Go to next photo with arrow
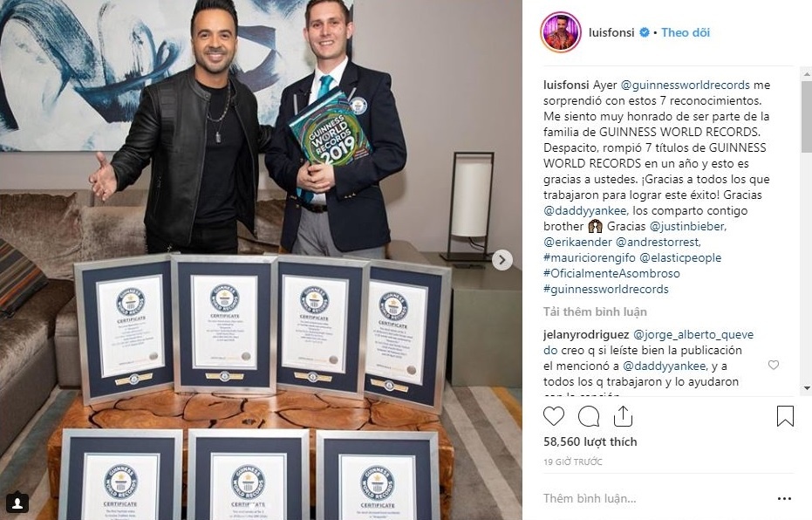Viewport: 812px width, 520px height. (x=502, y=260)
